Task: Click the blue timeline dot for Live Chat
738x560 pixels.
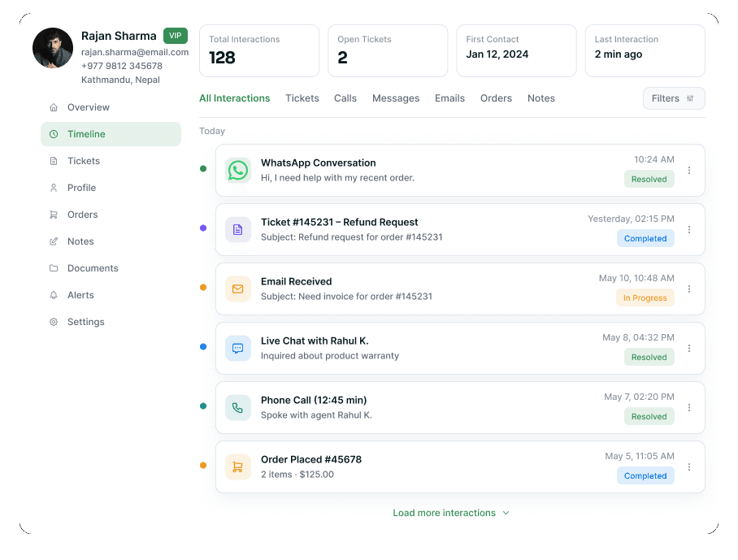Action: pyautogui.click(x=203, y=346)
